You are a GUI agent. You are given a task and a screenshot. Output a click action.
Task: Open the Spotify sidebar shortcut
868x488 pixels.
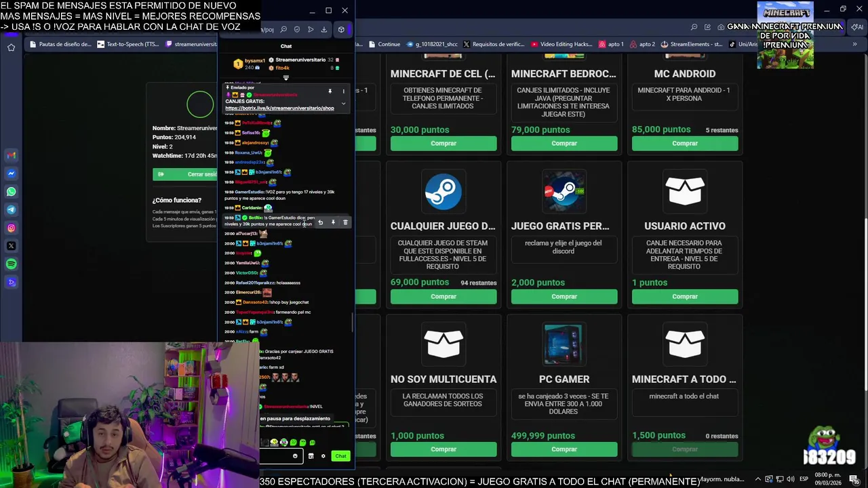point(11,264)
